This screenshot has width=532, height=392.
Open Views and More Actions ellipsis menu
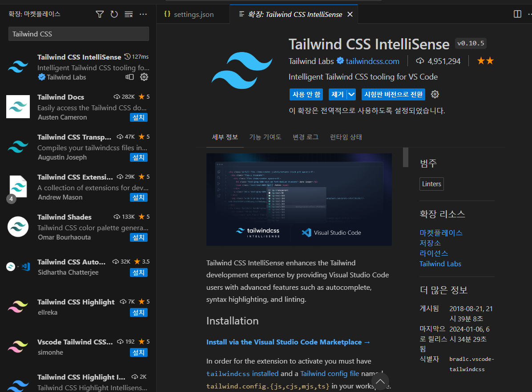point(143,14)
